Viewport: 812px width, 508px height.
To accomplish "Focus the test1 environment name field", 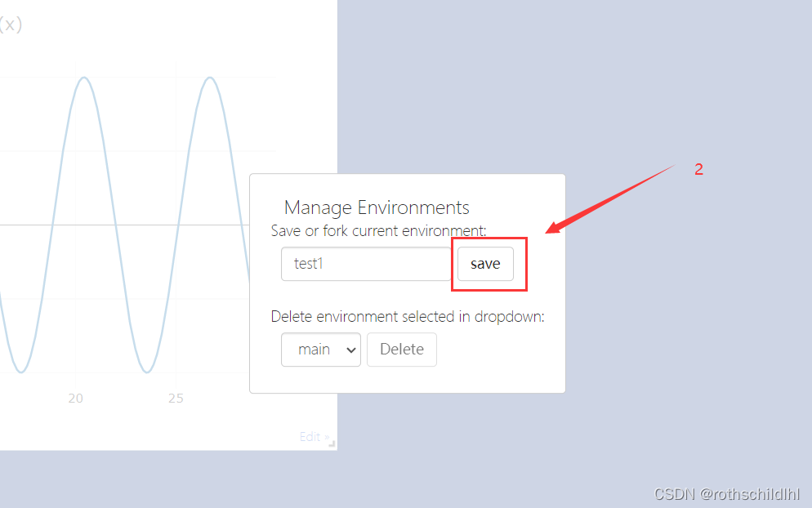I will point(366,264).
